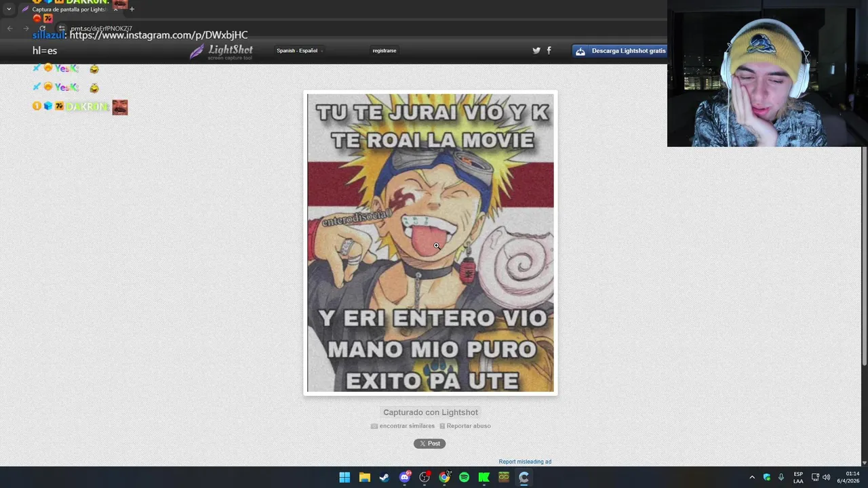Open OBS Studio from taskbar
This screenshot has height=488, width=868.
[425, 477]
